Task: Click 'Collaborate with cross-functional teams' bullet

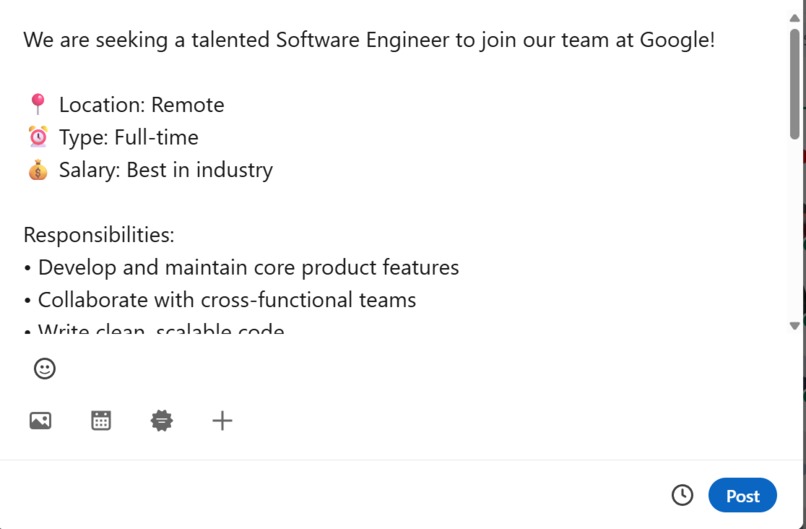Action: (x=227, y=300)
